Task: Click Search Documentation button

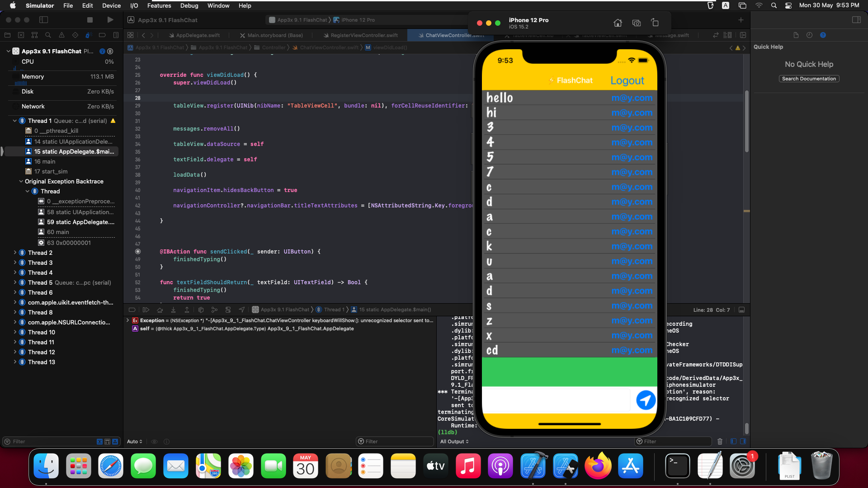Action: pos(809,79)
